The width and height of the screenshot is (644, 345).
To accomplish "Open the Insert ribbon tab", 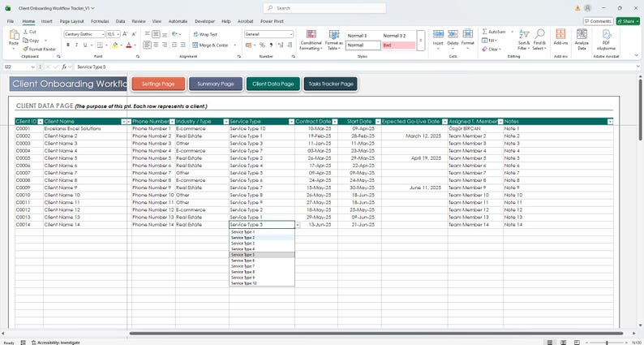I will click(x=47, y=21).
